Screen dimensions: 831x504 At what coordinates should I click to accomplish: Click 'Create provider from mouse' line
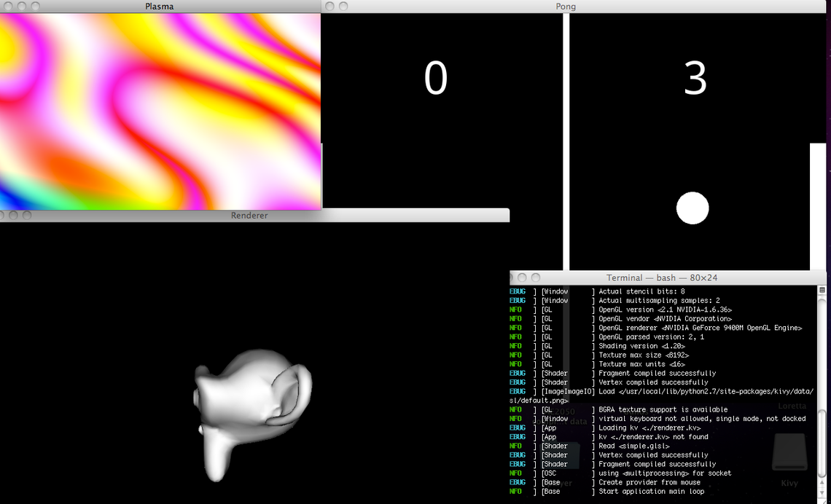pos(649,482)
